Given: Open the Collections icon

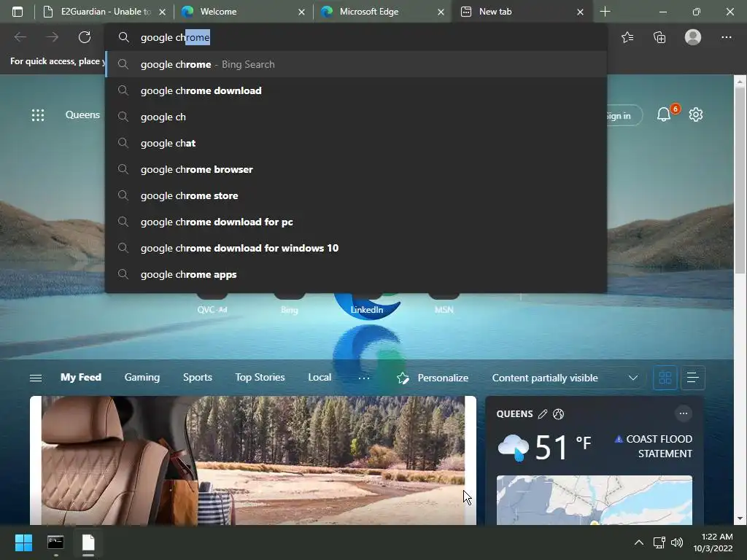Looking at the screenshot, I should [659, 37].
